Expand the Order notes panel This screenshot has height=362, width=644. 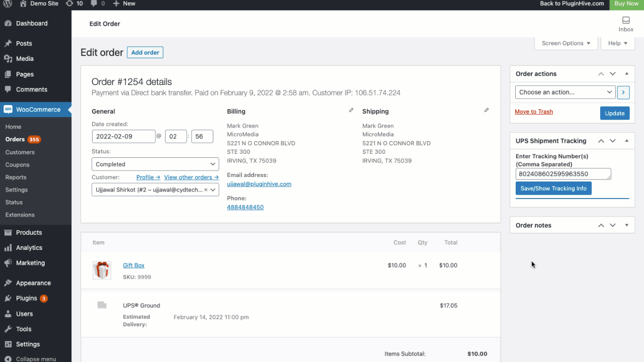pos(626,225)
